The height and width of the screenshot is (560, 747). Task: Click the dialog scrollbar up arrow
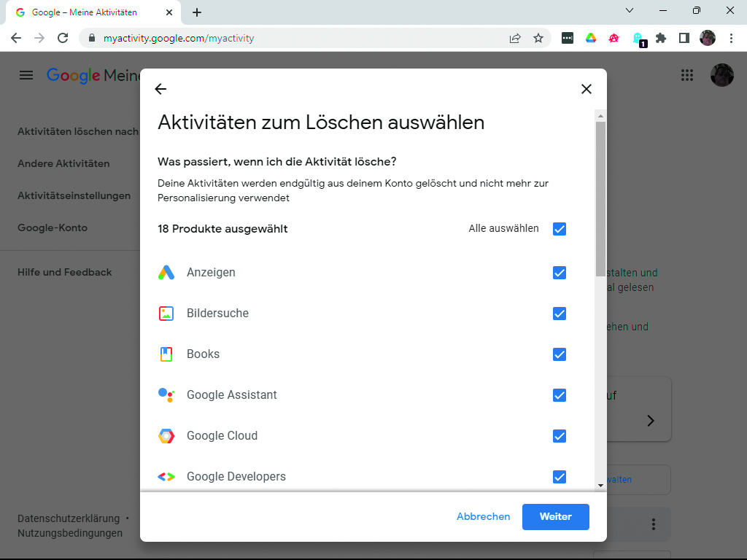(x=601, y=116)
